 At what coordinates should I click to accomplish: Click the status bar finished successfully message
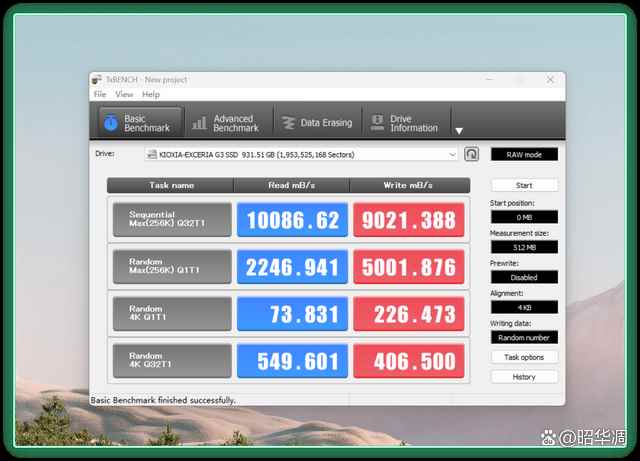[x=163, y=400]
